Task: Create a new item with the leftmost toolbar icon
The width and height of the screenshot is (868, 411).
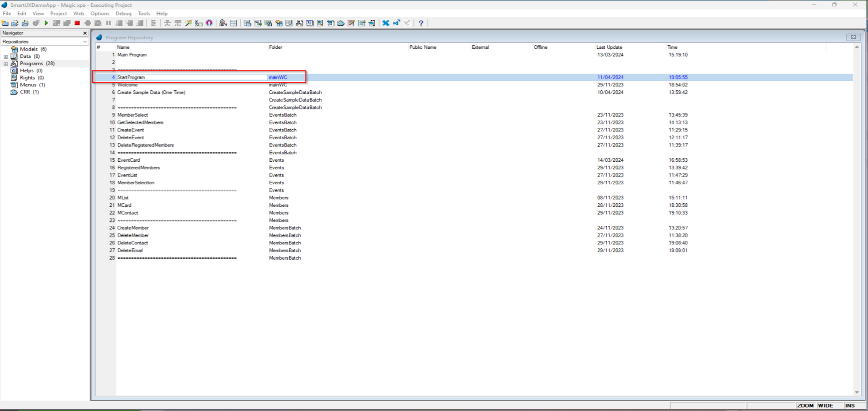Action: tap(5, 23)
